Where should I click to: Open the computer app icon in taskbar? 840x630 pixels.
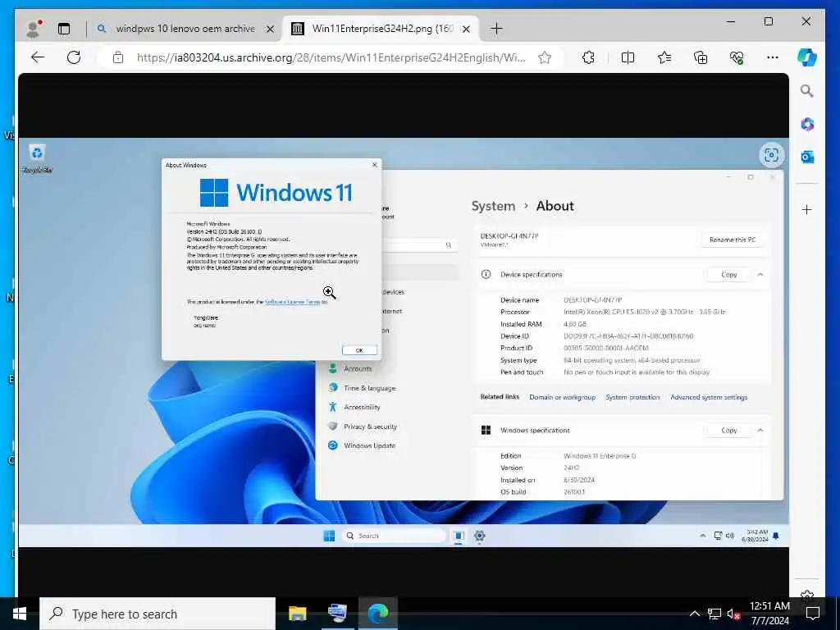click(x=337, y=614)
